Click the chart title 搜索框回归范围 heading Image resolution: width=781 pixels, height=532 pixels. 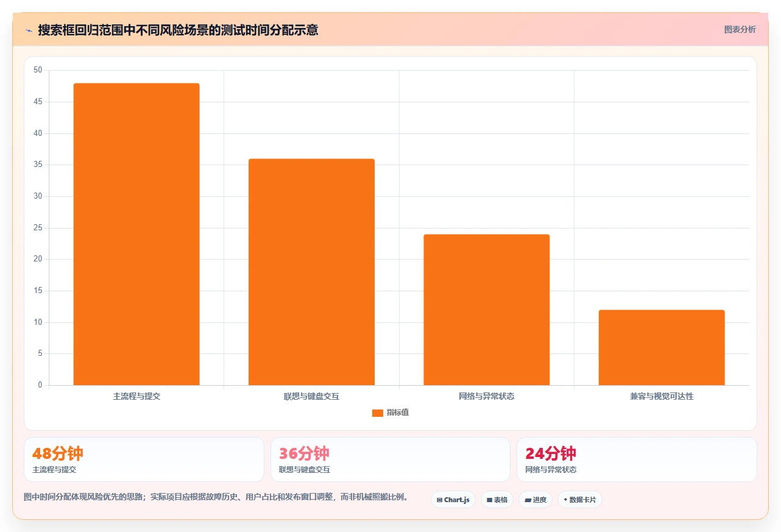(178, 30)
